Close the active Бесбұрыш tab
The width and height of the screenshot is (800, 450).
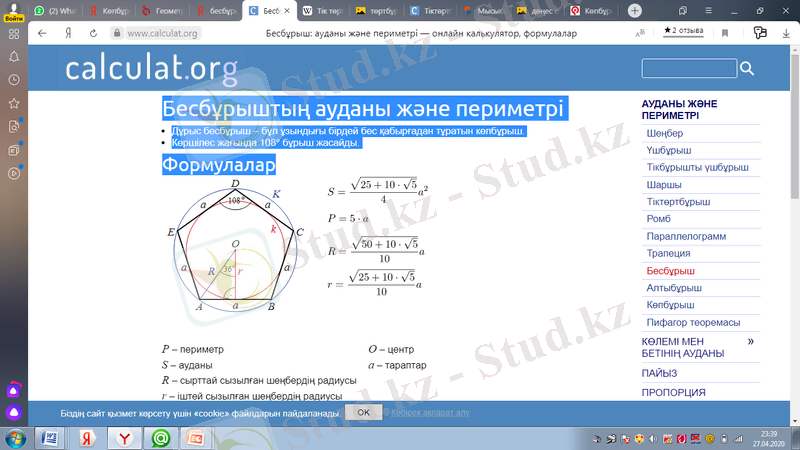click(287, 10)
